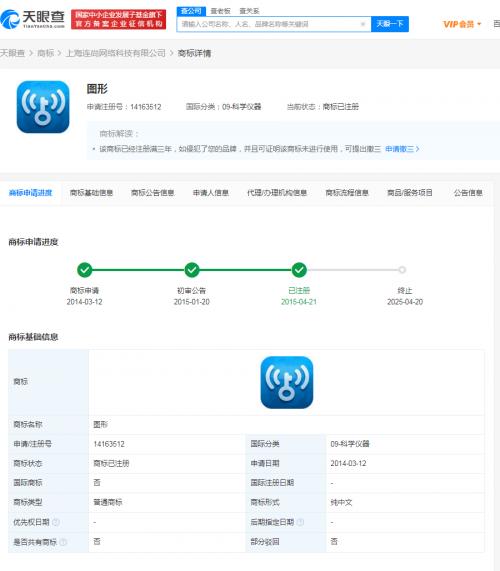
Task: Click the 初审公告 green check progress marker
Action: (x=192, y=270)
